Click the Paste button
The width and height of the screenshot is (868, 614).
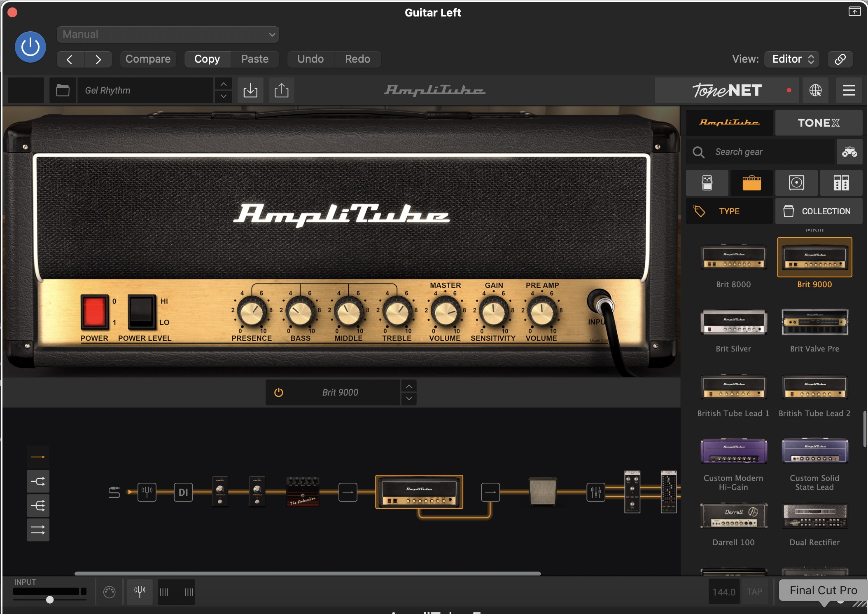point(255,59)
